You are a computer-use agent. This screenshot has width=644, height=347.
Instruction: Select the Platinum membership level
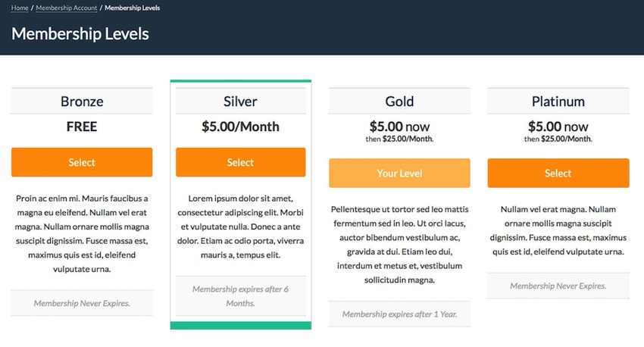click(558, 173)
